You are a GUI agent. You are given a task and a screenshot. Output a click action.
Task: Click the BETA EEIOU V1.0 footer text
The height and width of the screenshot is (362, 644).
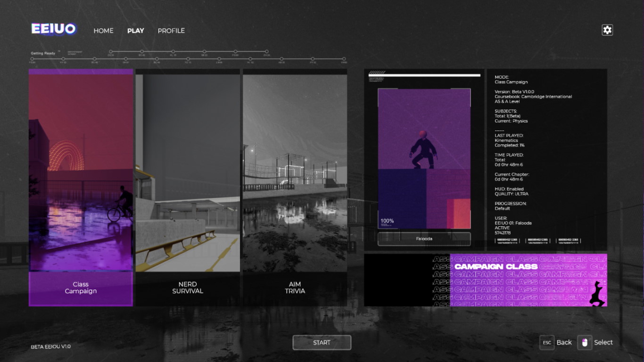click(x=51, y=346)
